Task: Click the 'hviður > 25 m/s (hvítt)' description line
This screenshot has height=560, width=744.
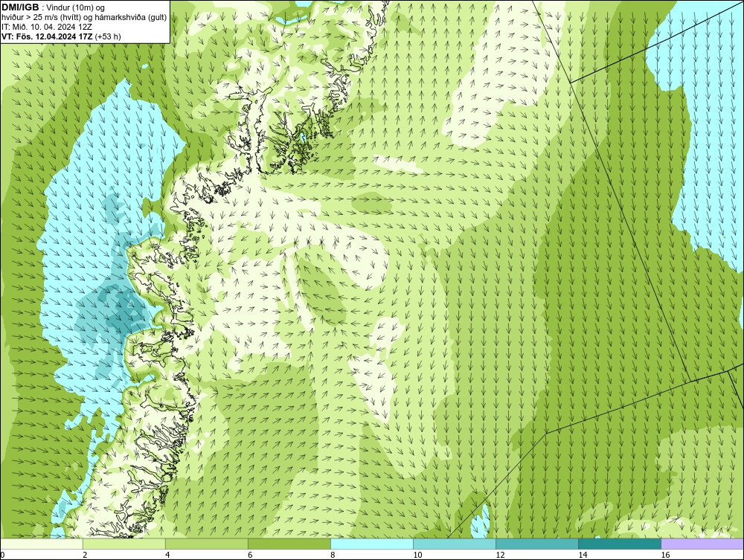Action: 84,17
